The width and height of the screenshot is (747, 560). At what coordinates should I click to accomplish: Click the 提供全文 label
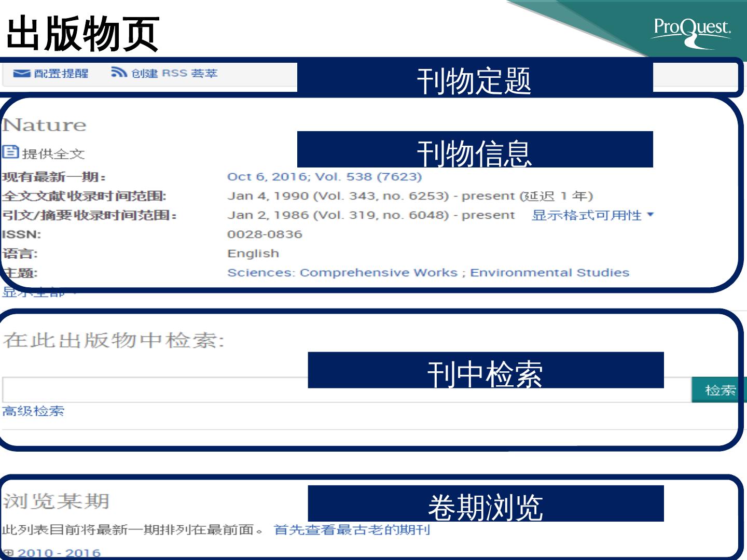(x=53, y=153)
